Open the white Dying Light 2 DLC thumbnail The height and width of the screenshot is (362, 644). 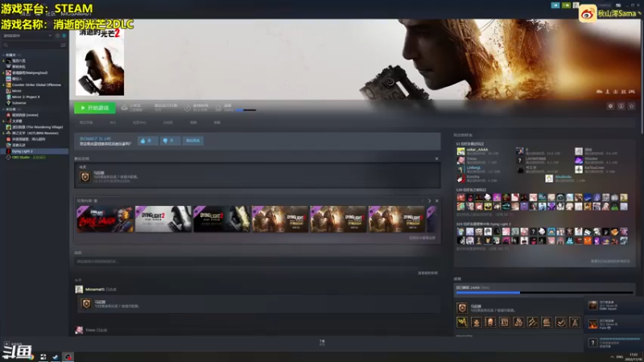point(163,219)
